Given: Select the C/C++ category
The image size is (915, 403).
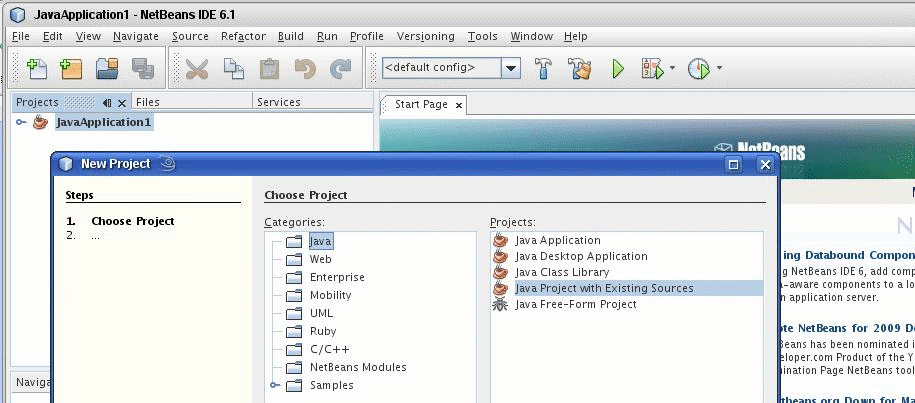Looking at the screenshot, I should (330, 349).
